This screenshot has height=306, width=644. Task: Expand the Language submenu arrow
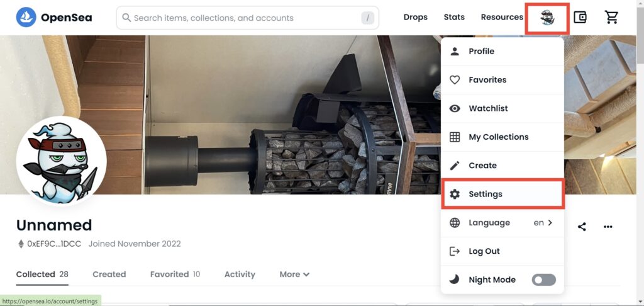click(x=550, y=222)
